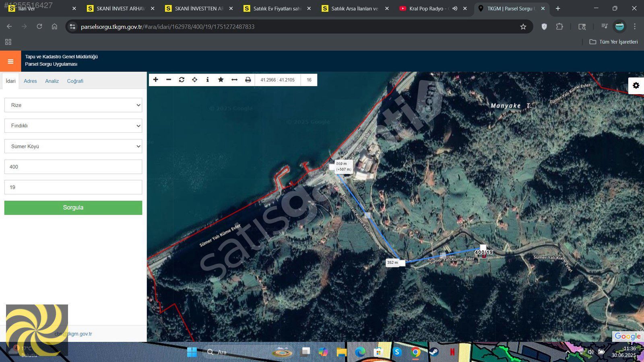The width and height of the screenshot is (644, 362).
Task: Open Steam from the taskbar
Action: point(434,352)
